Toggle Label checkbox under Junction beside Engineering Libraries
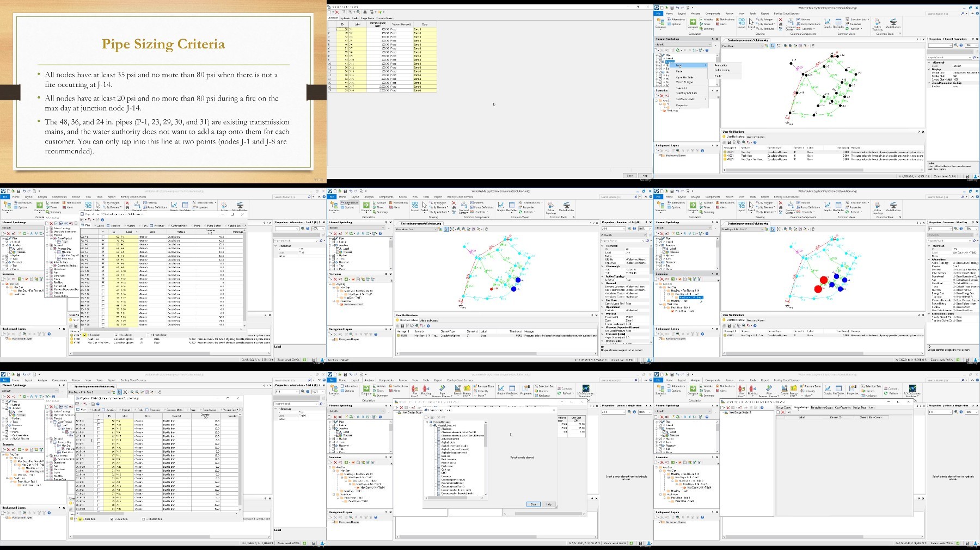980x550 pixels. [337, 432]
